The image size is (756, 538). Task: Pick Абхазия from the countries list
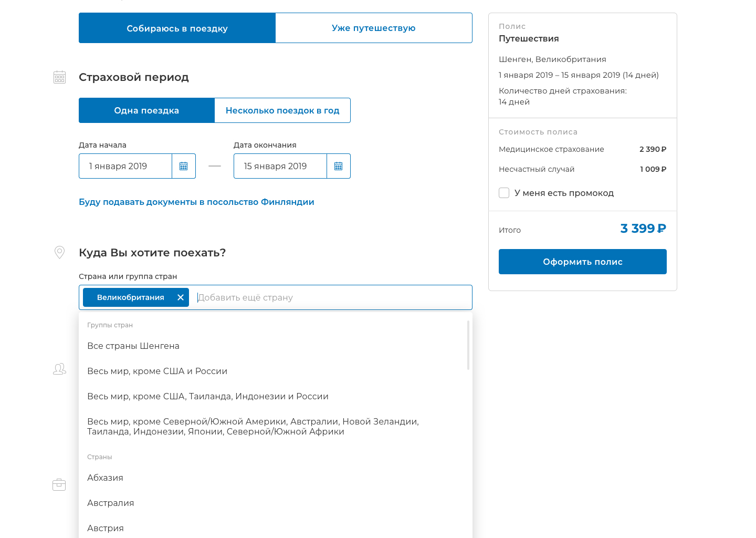coord(276,478)
